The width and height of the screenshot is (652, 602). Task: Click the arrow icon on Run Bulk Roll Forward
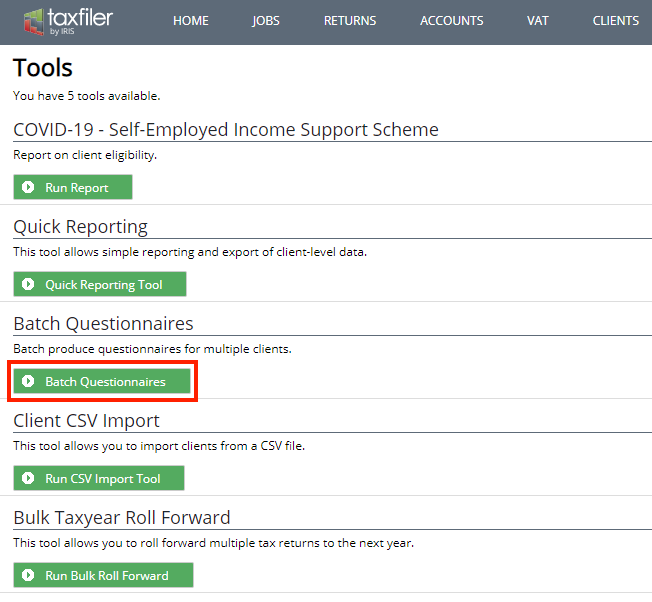tap(28, 575)
